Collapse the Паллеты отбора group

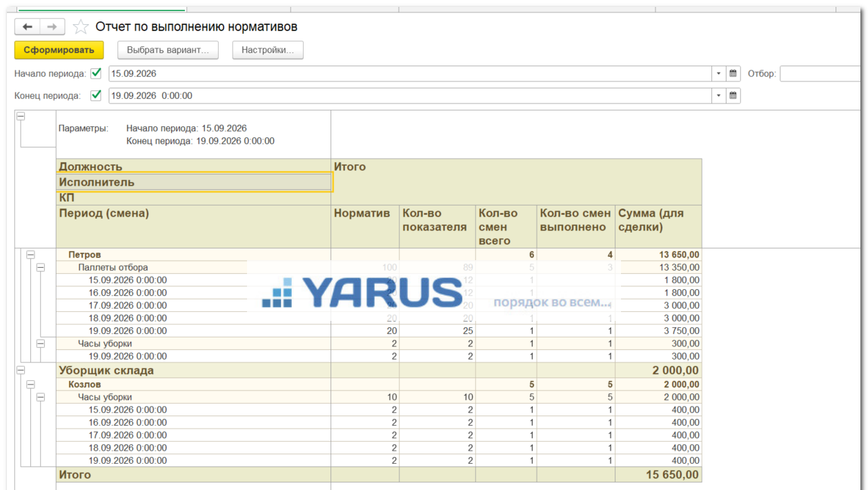coord(40,267)
